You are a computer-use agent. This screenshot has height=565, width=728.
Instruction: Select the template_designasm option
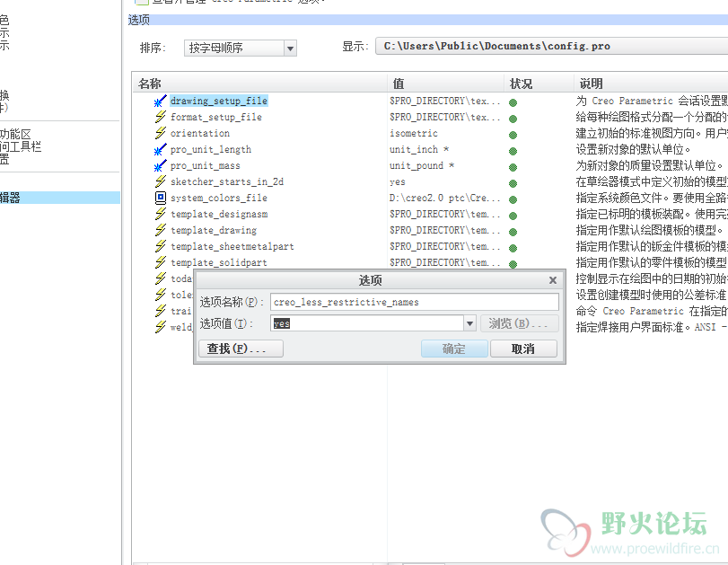(x=219, y=214)
